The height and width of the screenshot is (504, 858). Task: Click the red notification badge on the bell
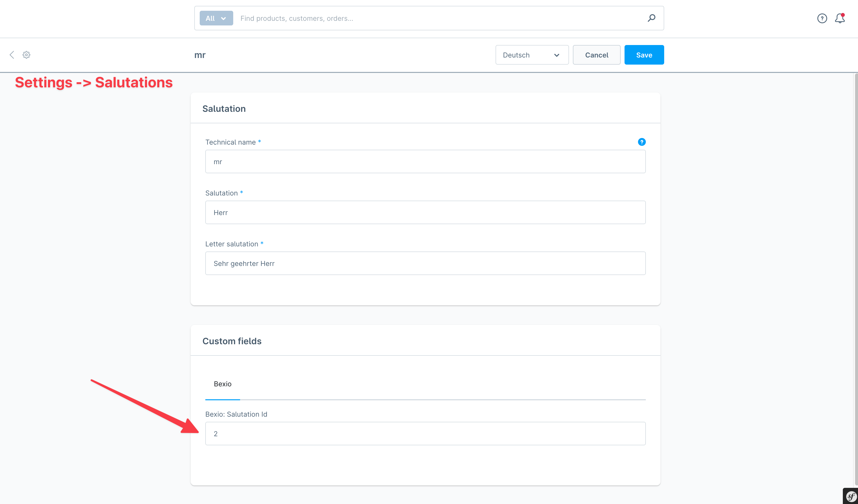click(843, 15)
